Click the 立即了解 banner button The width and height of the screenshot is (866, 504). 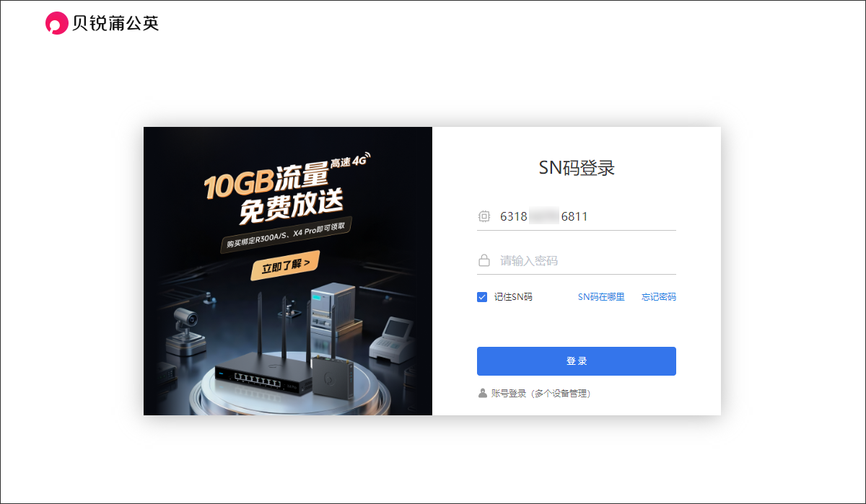click(285, 265)
